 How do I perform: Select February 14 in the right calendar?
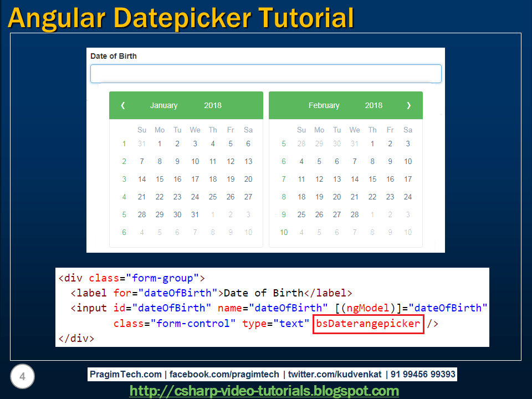[355, 179]
